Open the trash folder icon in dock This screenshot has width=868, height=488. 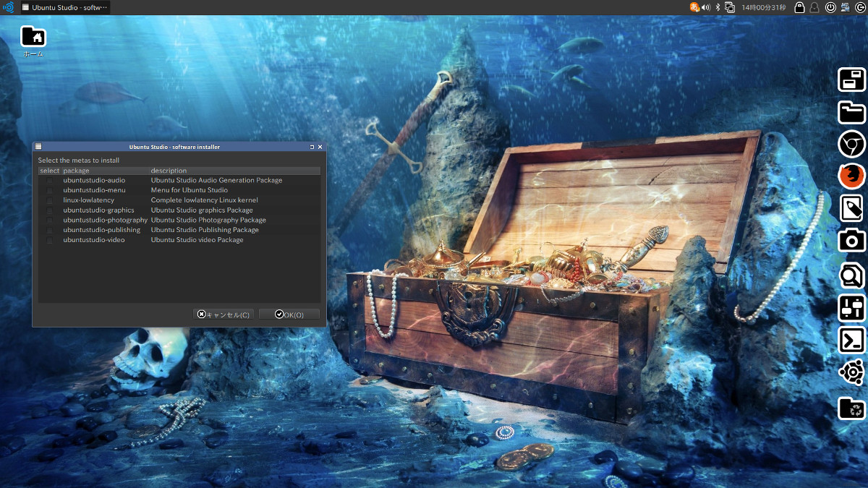pyautogui.click(x=852, y=408)
